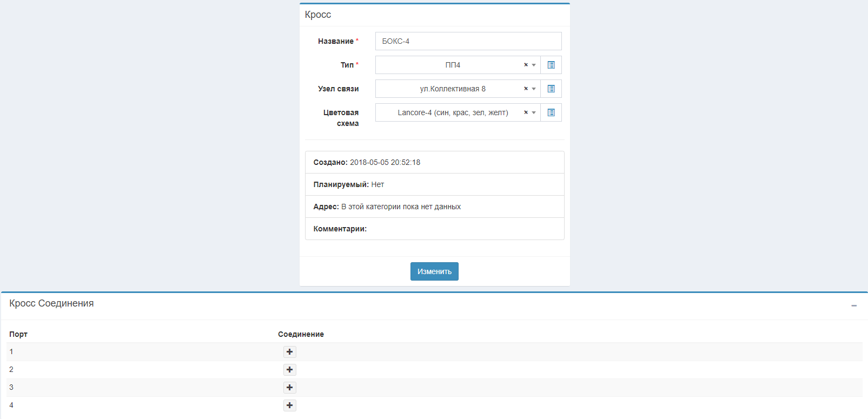The height and width of the screenshot is (419, 868).
Task: Collapse the Кросс Соединения panel
Action: [x=854, y=305]
